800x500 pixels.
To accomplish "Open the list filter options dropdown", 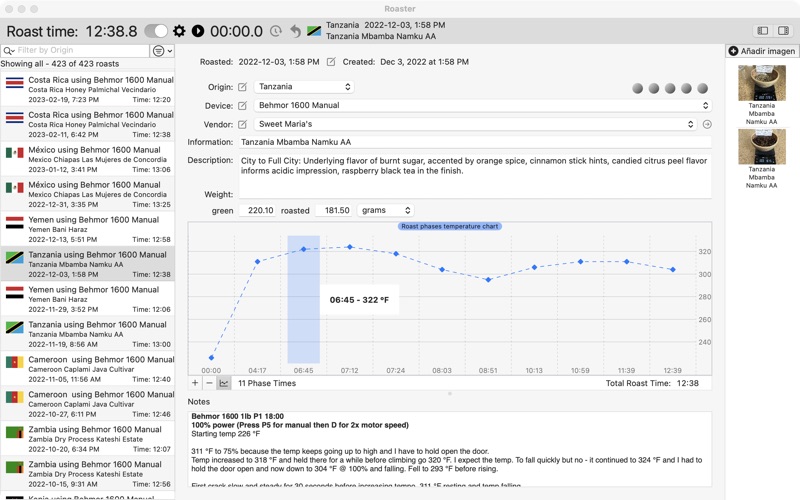I will pyautogui.click(x=162, y=51).
